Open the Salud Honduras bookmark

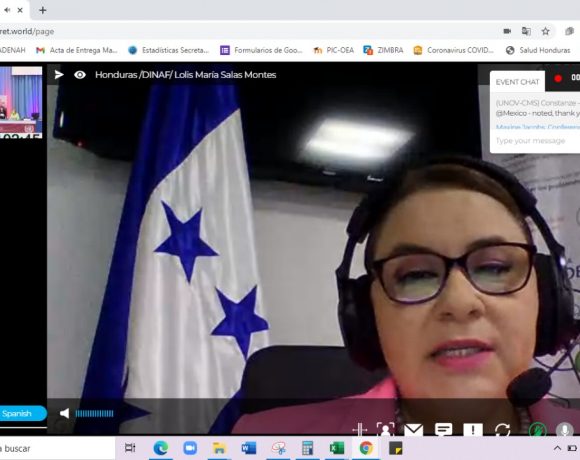539,50
